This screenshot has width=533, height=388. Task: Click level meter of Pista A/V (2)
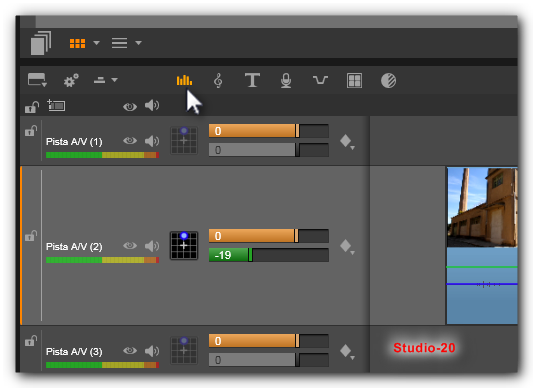(102, 260)
